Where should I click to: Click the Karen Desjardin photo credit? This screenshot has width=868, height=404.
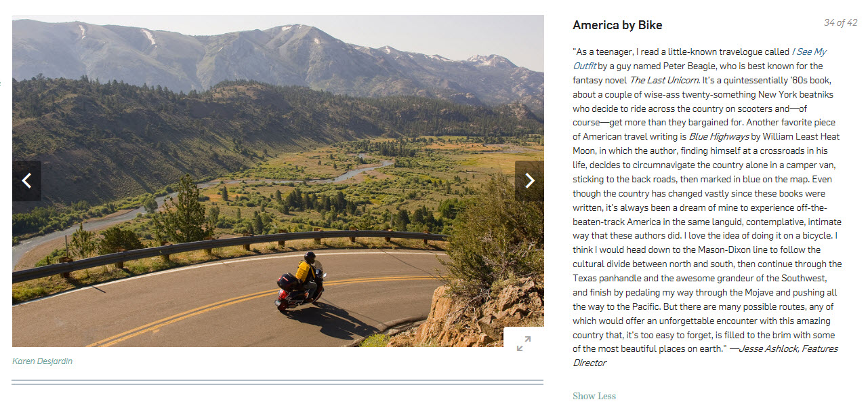(x=42, y=361)
